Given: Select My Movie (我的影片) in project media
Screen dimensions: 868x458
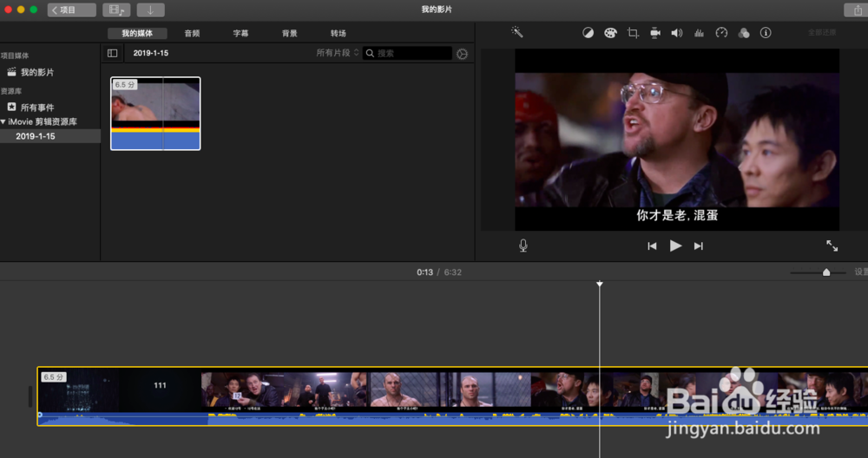Looking at the screenshot, I should click(x=37, y=72).
